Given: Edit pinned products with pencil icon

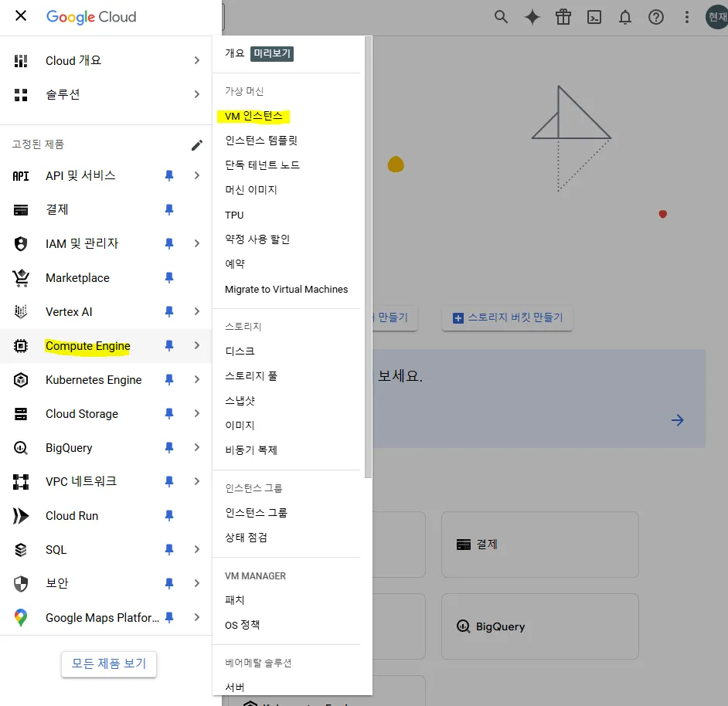Looking at the screenshot, I should (x=197, y=144).
